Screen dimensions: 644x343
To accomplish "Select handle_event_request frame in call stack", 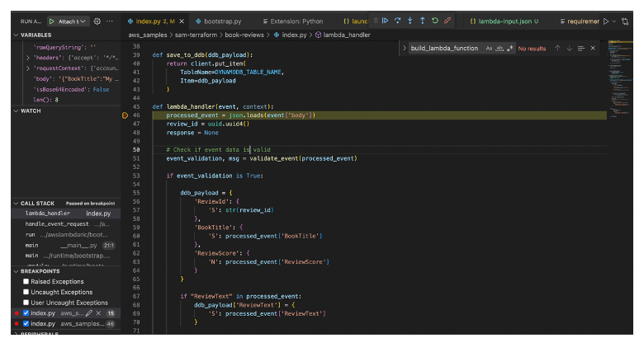I will [x=67, y=224].
